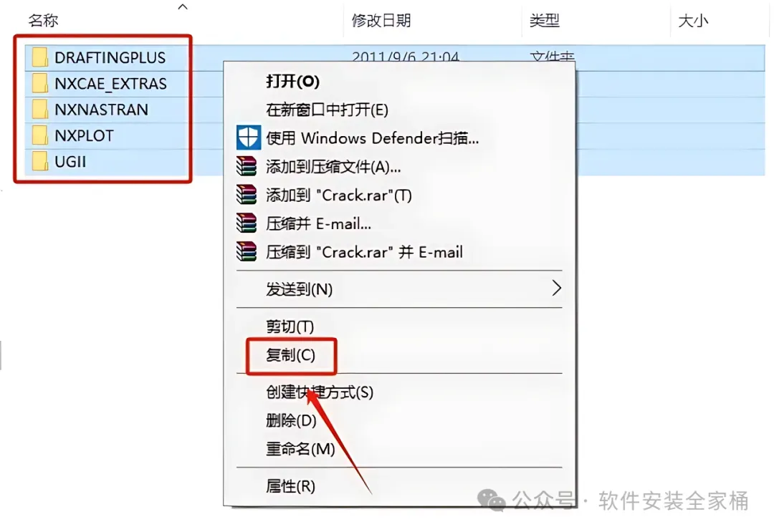774x532 pixels.
Task: Click the 类型 column header
Action: click(x=544, y=21)
